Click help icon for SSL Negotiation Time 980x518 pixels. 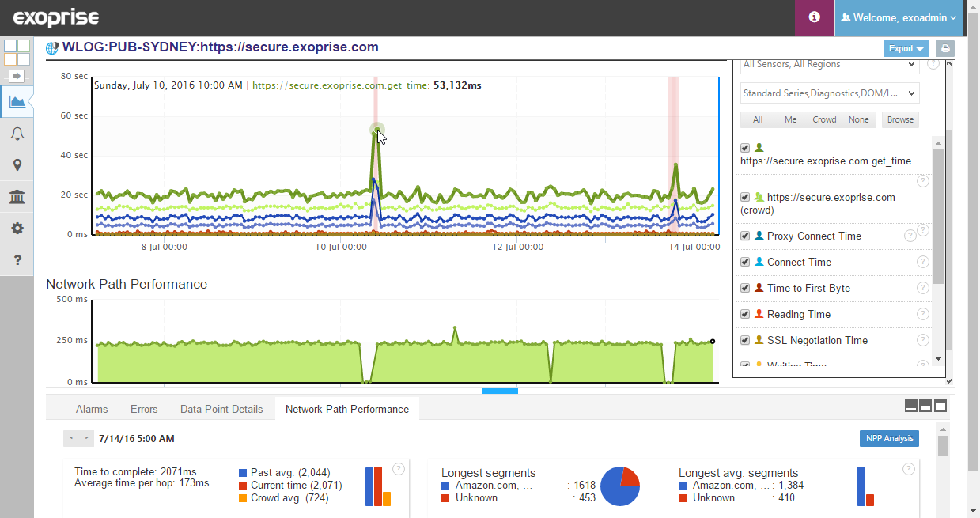(922, 340)
